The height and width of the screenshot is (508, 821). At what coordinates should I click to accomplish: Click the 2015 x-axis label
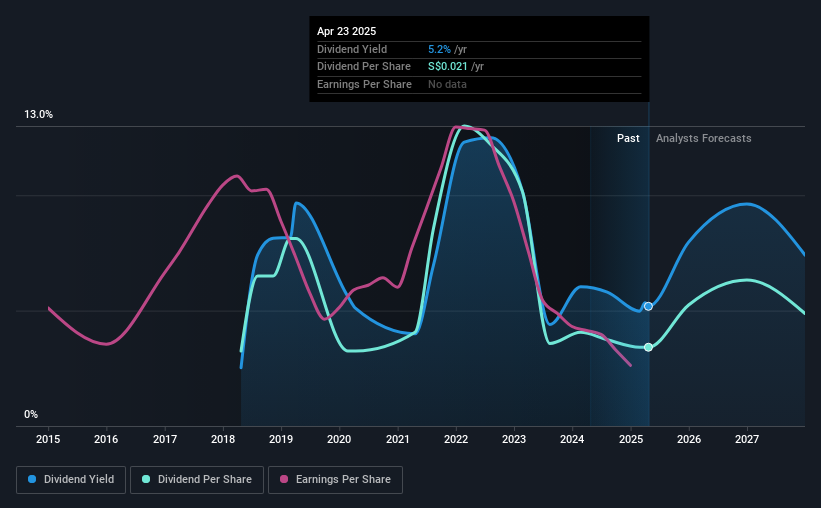[48, 439]
